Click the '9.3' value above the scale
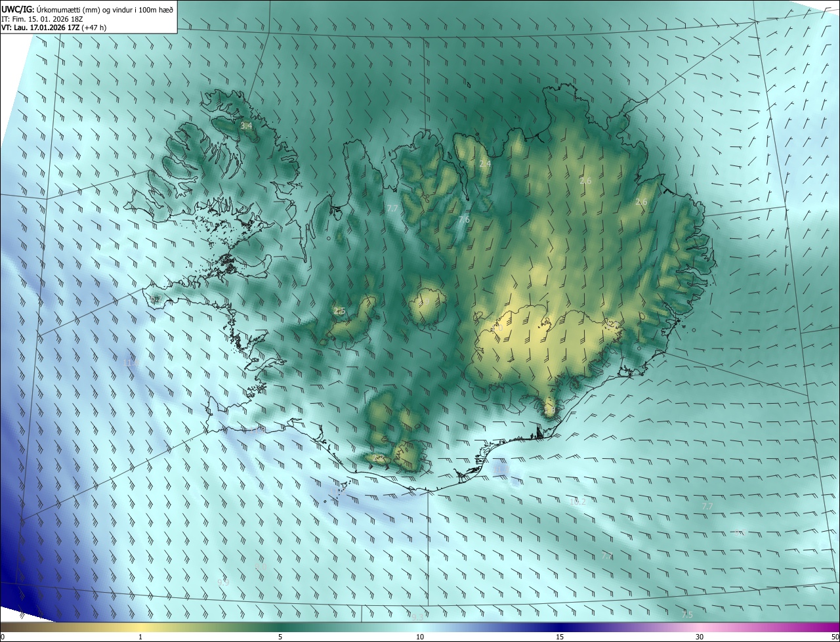Image resolution: width=840 pixels, height=642 pixels. (417, 617)
